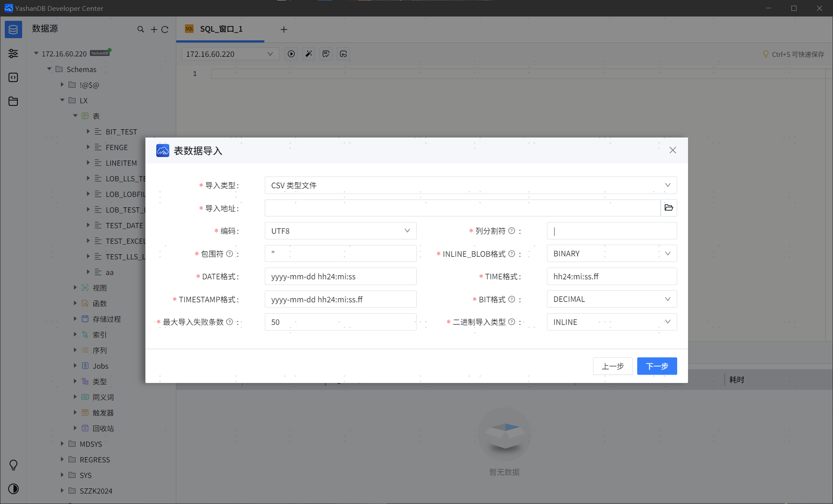This screenshot has height=504, width=833.
Task: Add a new SQL window tab
Action: point(284,29)
